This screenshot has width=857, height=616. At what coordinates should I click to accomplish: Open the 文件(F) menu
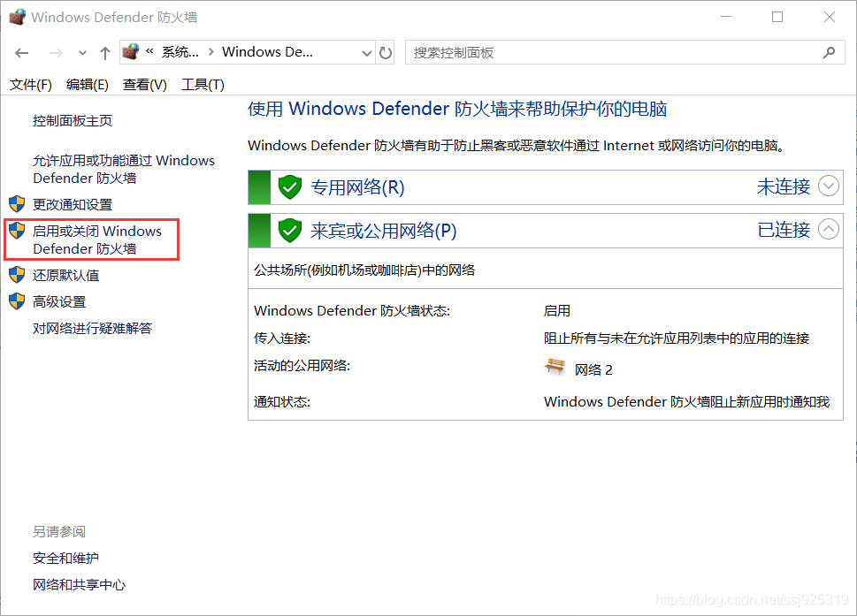point(31,85)
